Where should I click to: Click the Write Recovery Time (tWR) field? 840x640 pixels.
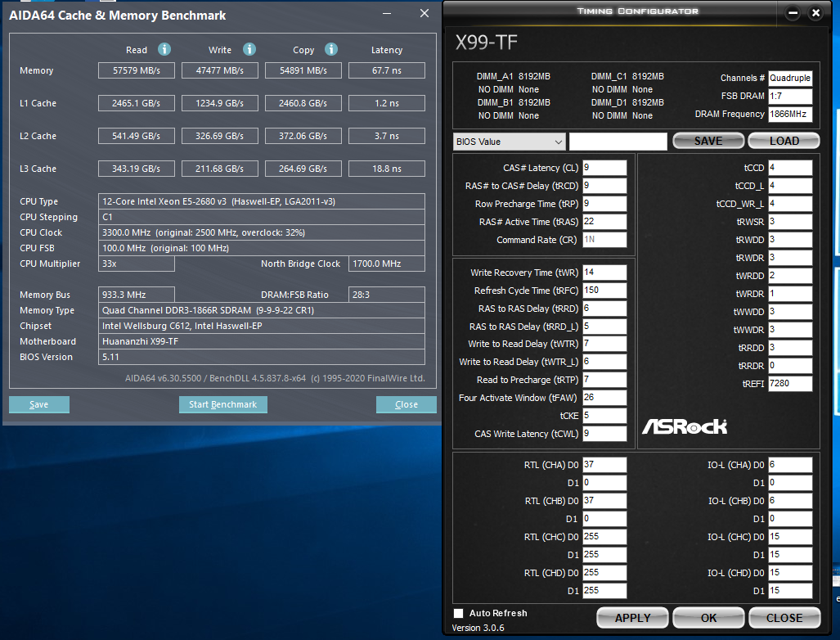point(604,273)
